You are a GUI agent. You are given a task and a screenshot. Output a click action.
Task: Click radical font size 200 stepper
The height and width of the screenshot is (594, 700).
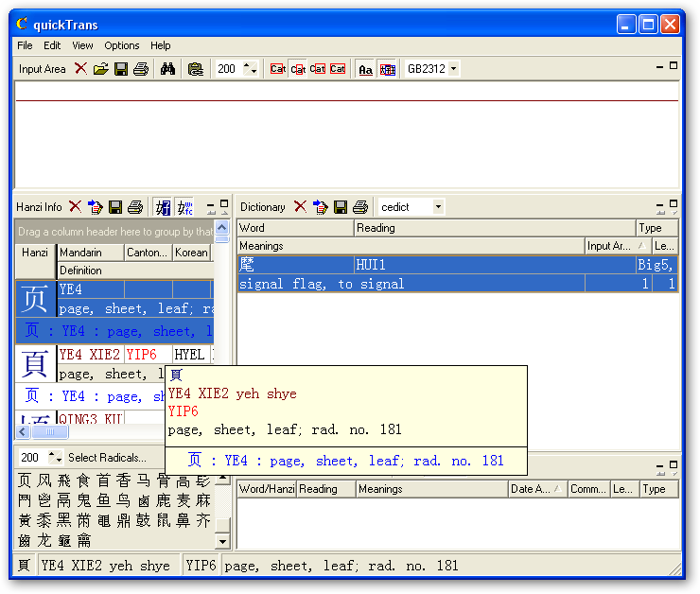pos(56,458)
